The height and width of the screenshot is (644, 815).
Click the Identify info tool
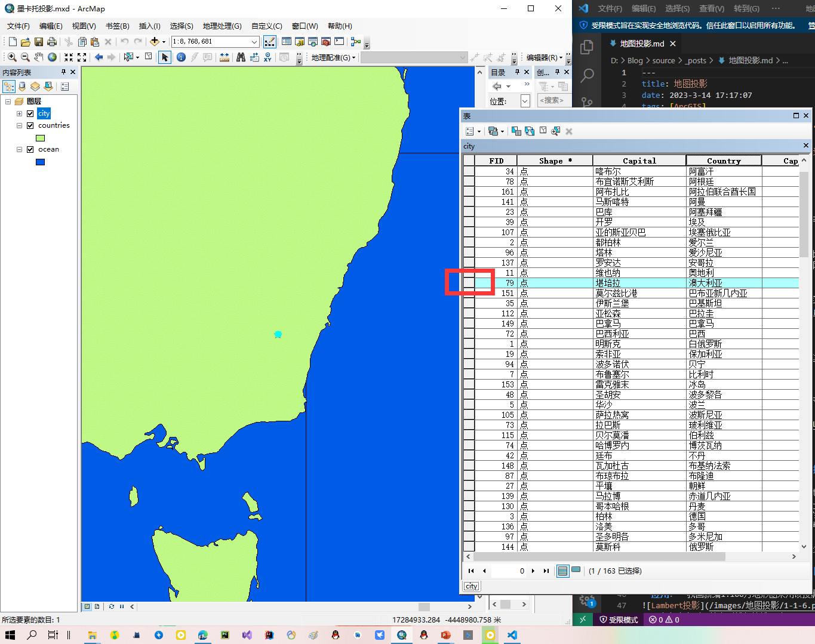(x=181, y=57)
